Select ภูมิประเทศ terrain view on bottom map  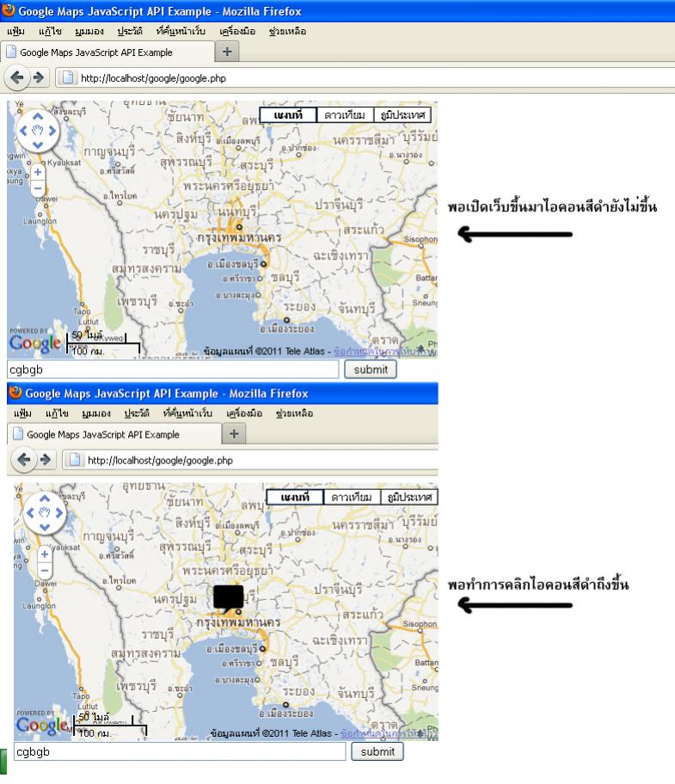(x=409, y=497)
